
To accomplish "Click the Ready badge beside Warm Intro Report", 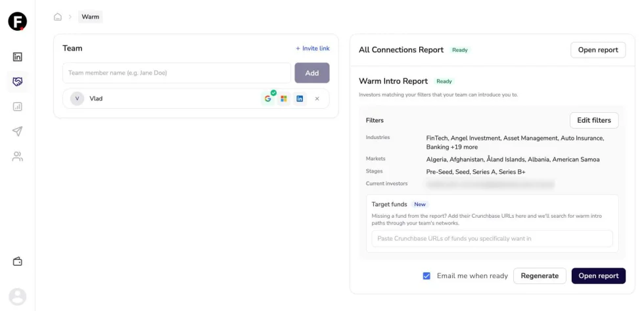I will click(x=444, y=81).
